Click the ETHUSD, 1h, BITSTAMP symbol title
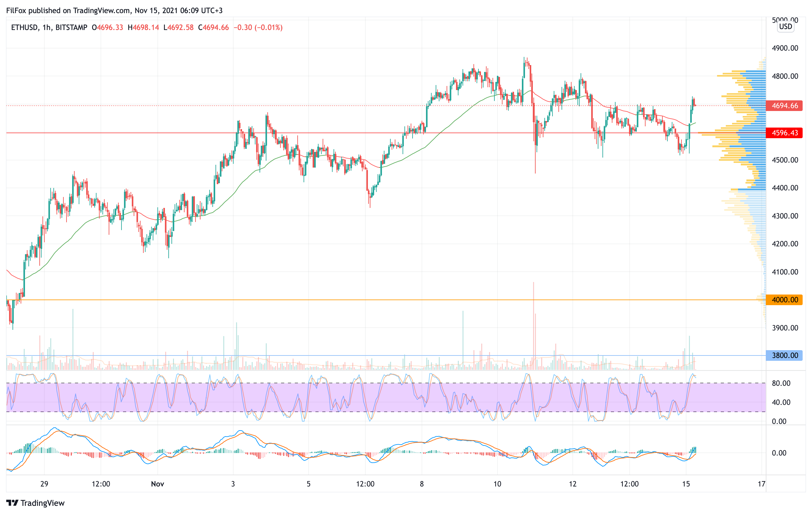812x514 pixels. click(49, 27)
